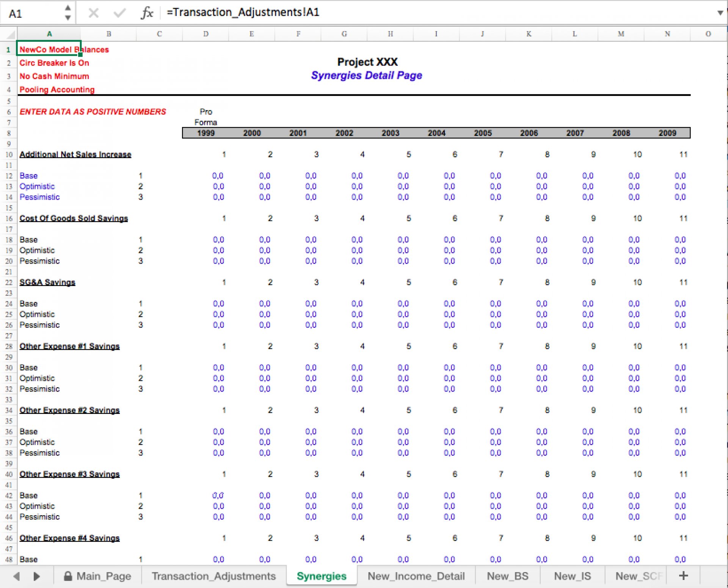Click the 'Synergies Detail Page' subtitle
The height and width of the screenshot is (588, 728).
pyautogui.click(x=366, y=75)
